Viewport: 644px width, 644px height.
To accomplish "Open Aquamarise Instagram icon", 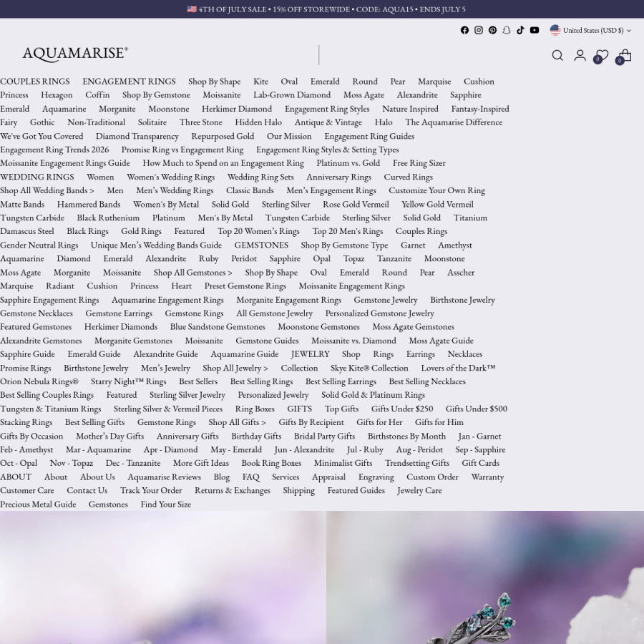I will [479, 30].
